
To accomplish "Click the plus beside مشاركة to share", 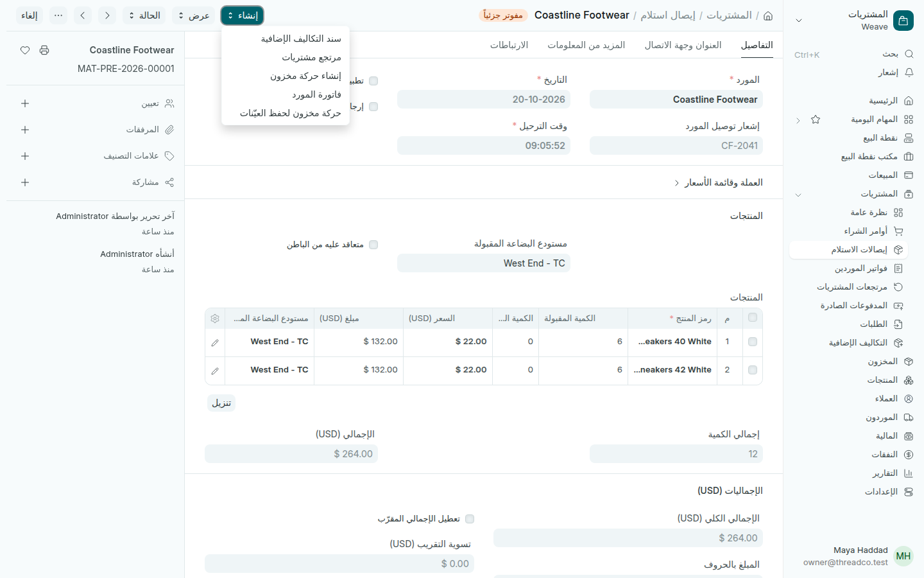I will click(x=25, y=182).
